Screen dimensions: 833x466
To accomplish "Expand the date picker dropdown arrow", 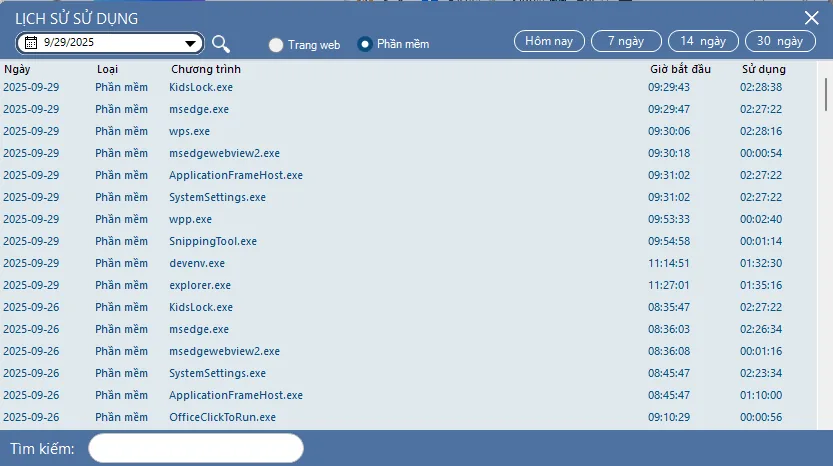I will 190,44.
